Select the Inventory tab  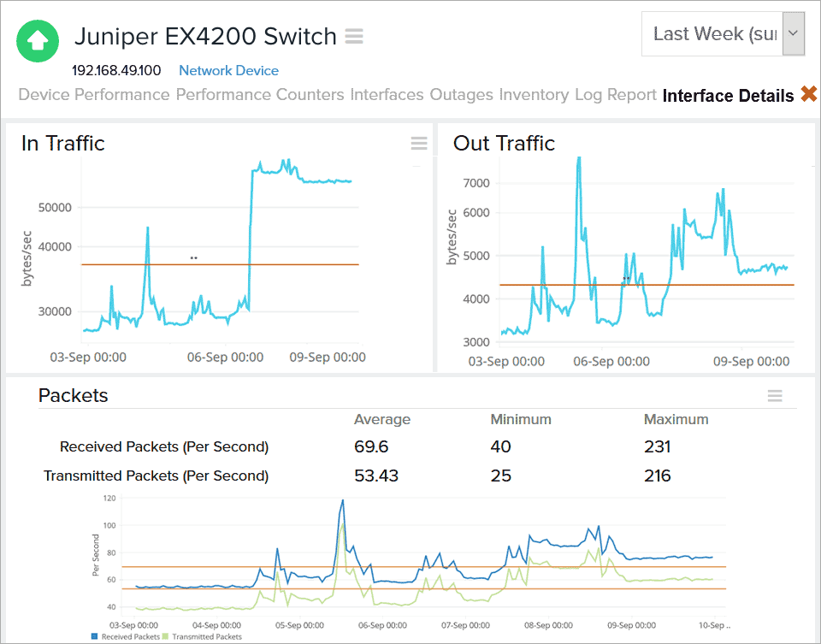534,95
